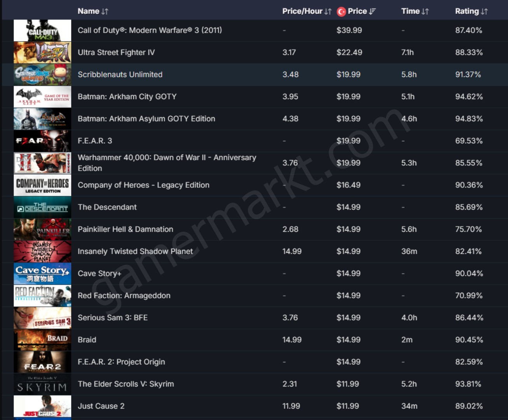Click the $39.99 price cell
Viewport: 508px width, 420px height.
point(349,30)
